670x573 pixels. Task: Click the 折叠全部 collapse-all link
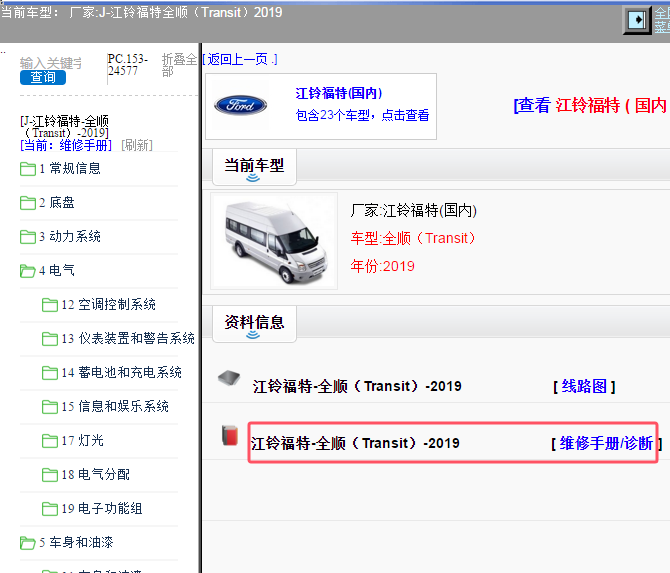click(179, 65)
